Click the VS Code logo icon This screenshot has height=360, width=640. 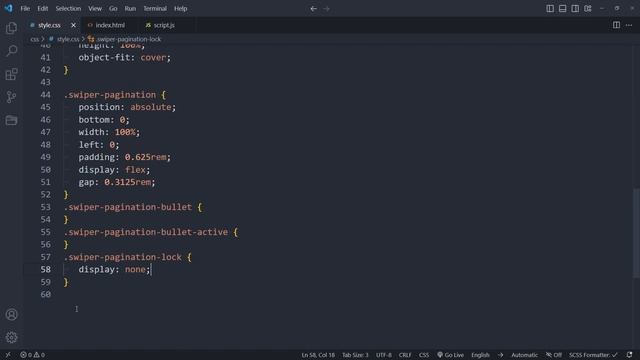click(x=9, y=8)
